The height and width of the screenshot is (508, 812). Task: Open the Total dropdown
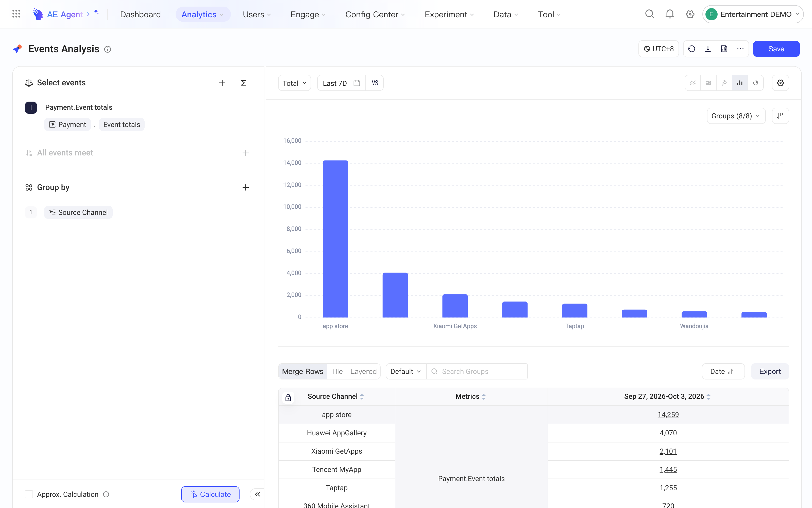pyautogui.click(x=294, y=83)
